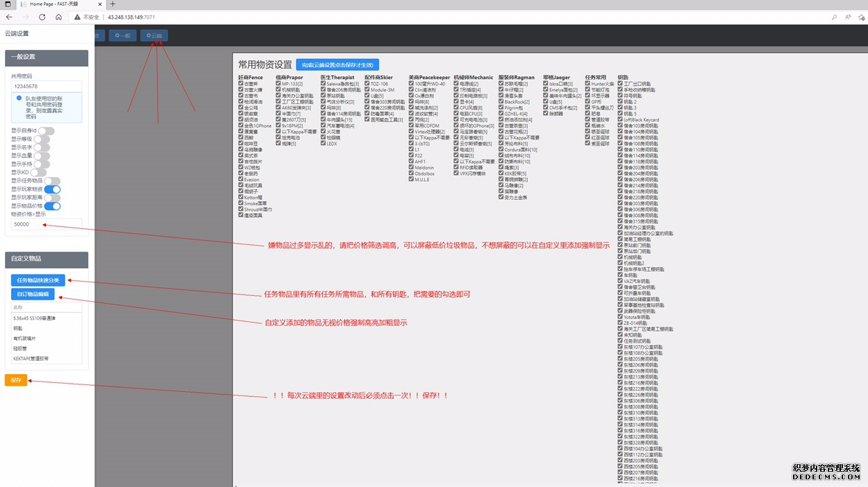The height and width of the screenshot is (487, 868).
Task: Enable the 显示自身Id toggle
Action: coord(46,130)
